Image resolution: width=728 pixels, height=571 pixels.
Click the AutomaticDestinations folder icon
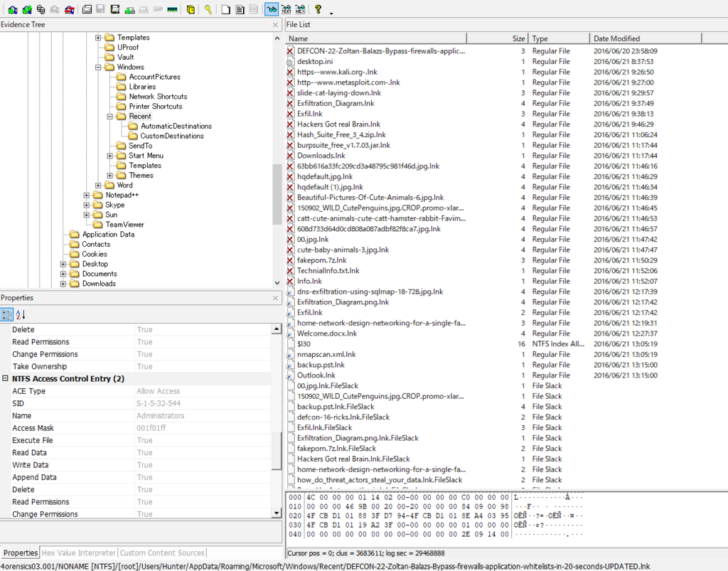click(x=133, y=127)
